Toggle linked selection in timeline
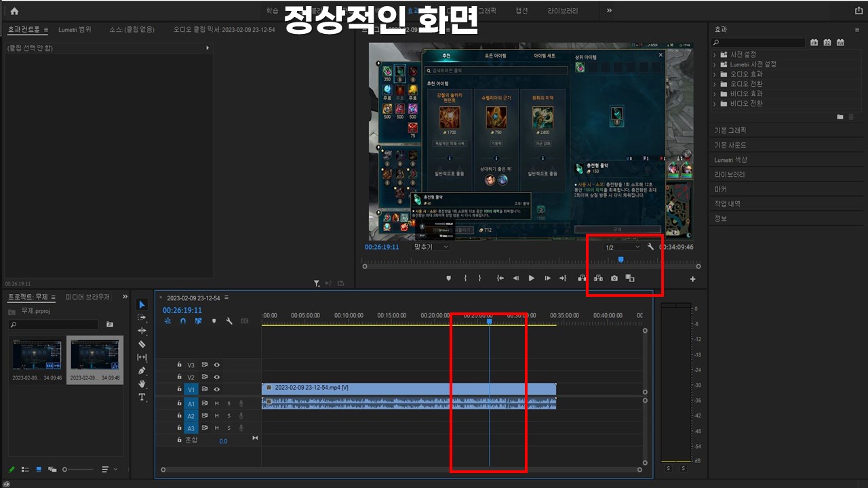 tap(198, 321)
